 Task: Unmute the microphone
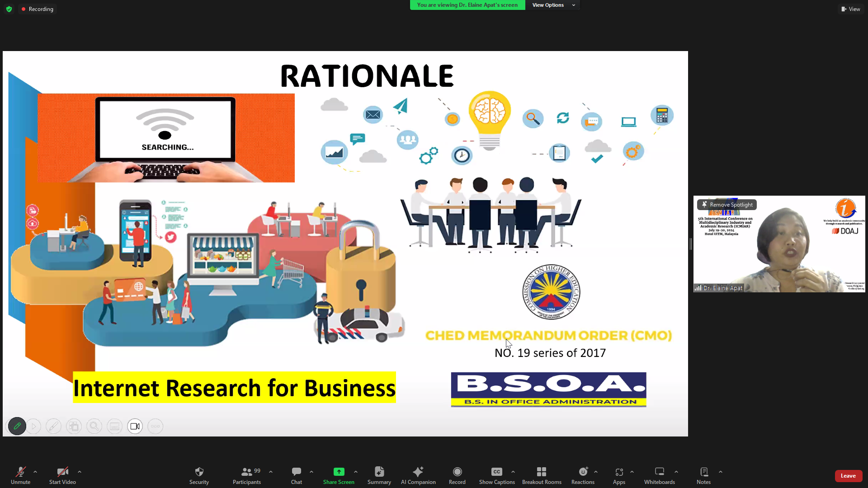[x=20, y=472]
